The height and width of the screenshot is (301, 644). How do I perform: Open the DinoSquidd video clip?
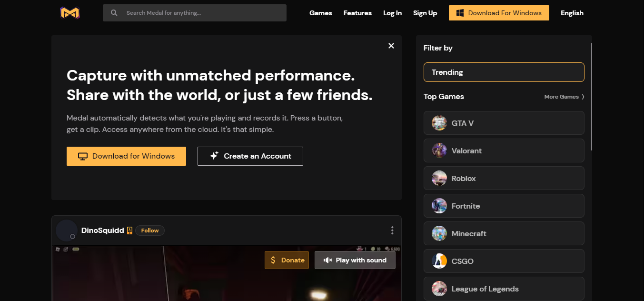click(x=227, y=273)
